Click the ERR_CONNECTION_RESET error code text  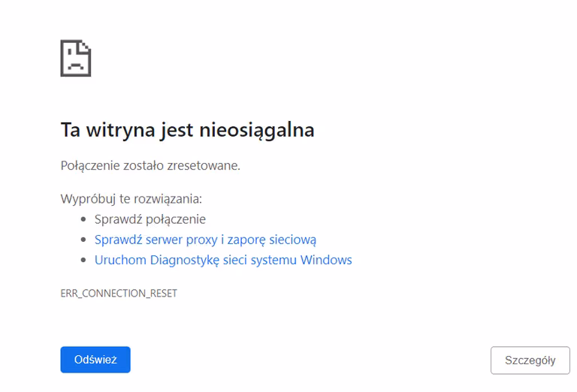119,294
